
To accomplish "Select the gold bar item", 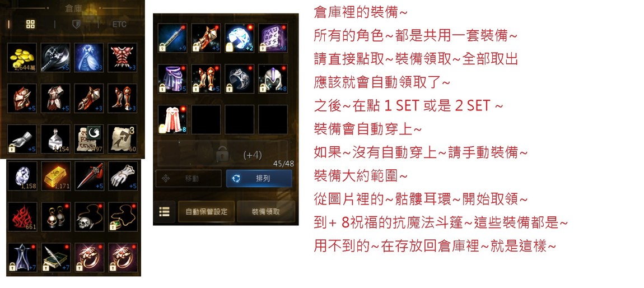I will coord(55,175).
